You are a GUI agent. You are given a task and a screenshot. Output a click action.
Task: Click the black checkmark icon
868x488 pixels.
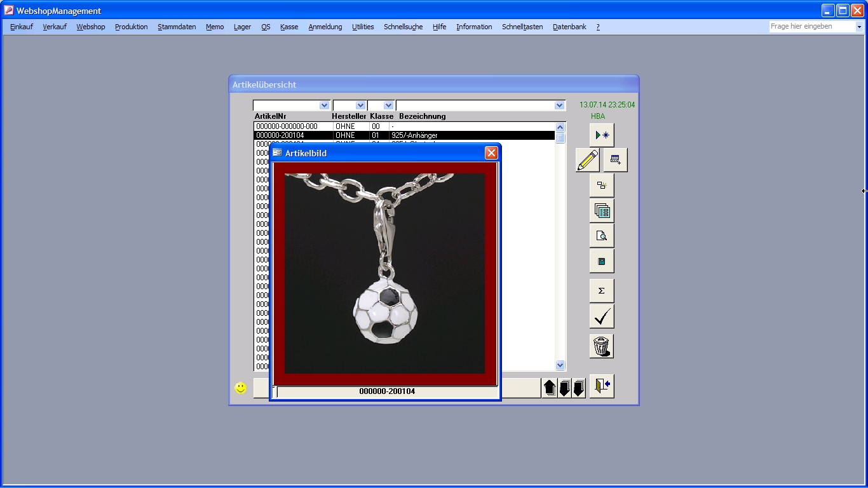pos(601,316)
